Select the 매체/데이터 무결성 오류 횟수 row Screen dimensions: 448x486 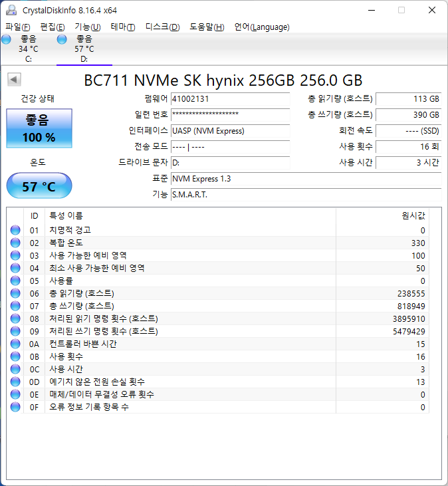click(x=218, y=394)
